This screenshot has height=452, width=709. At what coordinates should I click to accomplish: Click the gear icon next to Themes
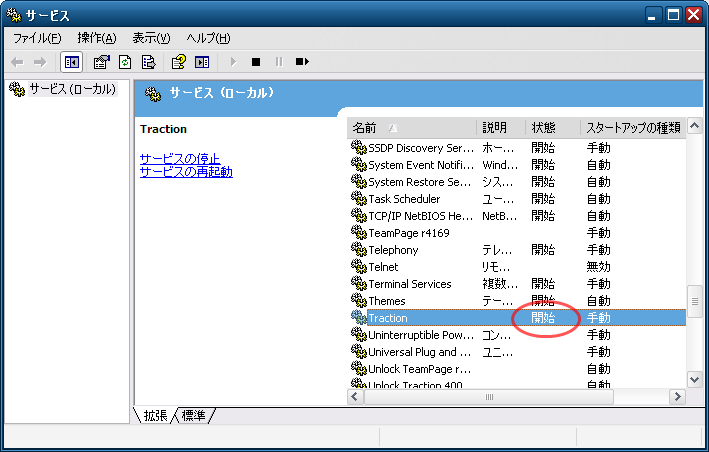[359, 300]
